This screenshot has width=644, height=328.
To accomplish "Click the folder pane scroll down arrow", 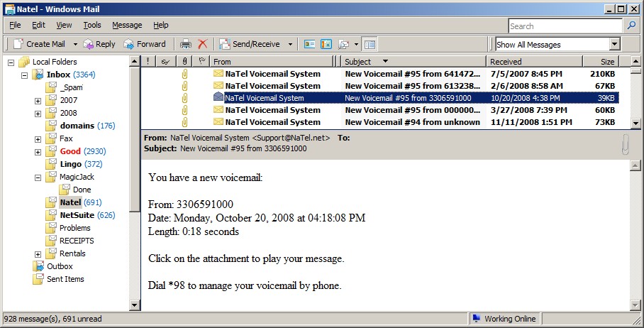I will [x=134, y=305].
